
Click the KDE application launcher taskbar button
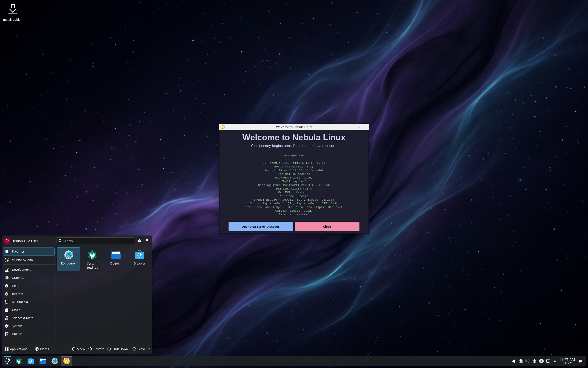pos(8,361)
